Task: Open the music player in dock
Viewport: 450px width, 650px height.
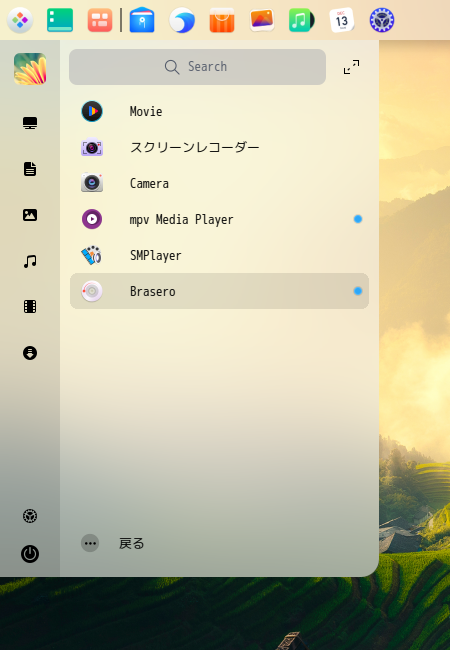Action: 302,20
